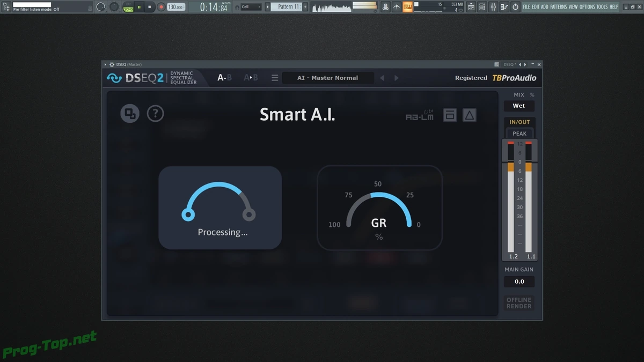The height and width of the screenshot is (362, 644).
Task: Click the plugin titlebar grid icon
Action: click(496, 64)
